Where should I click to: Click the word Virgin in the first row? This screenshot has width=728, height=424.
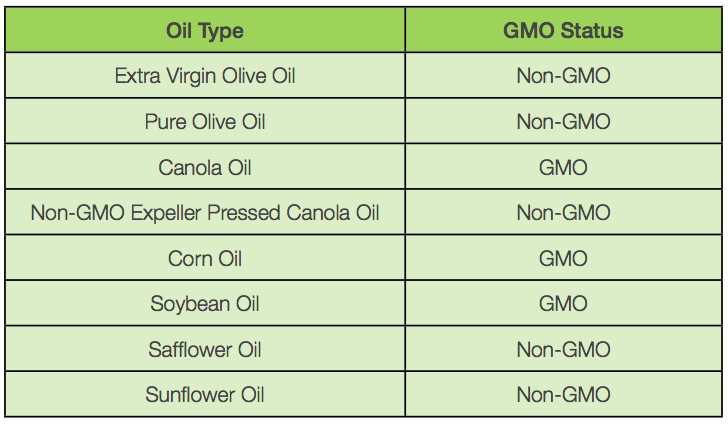188,76
